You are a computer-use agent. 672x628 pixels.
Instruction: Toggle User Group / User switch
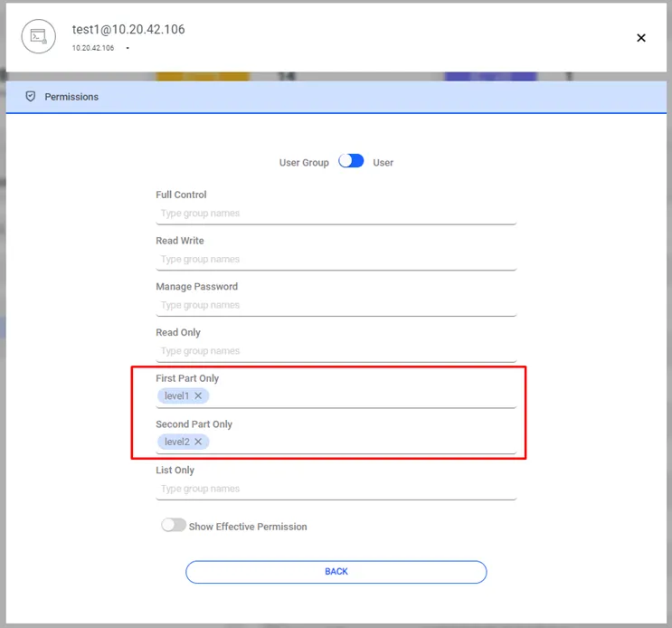[x=351, y=161]
